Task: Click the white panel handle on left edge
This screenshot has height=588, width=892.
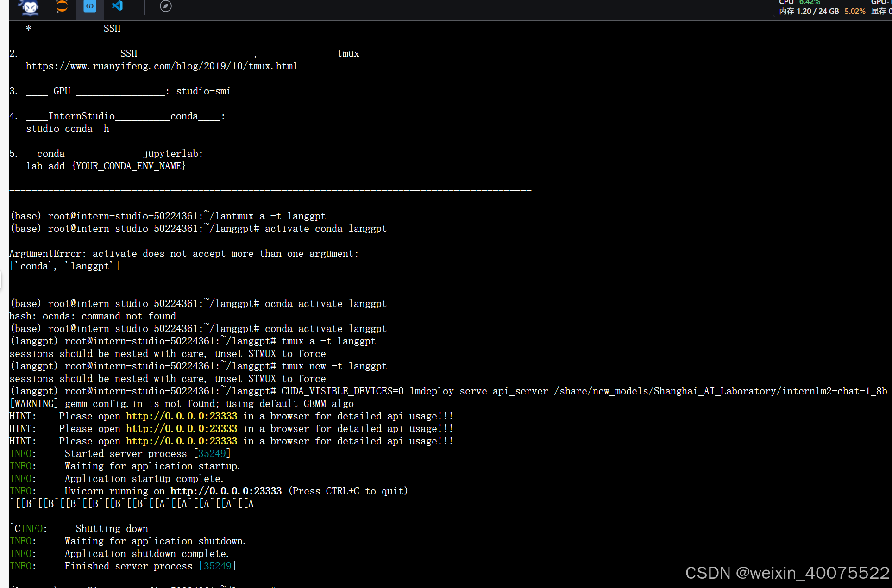Action: 1,280
